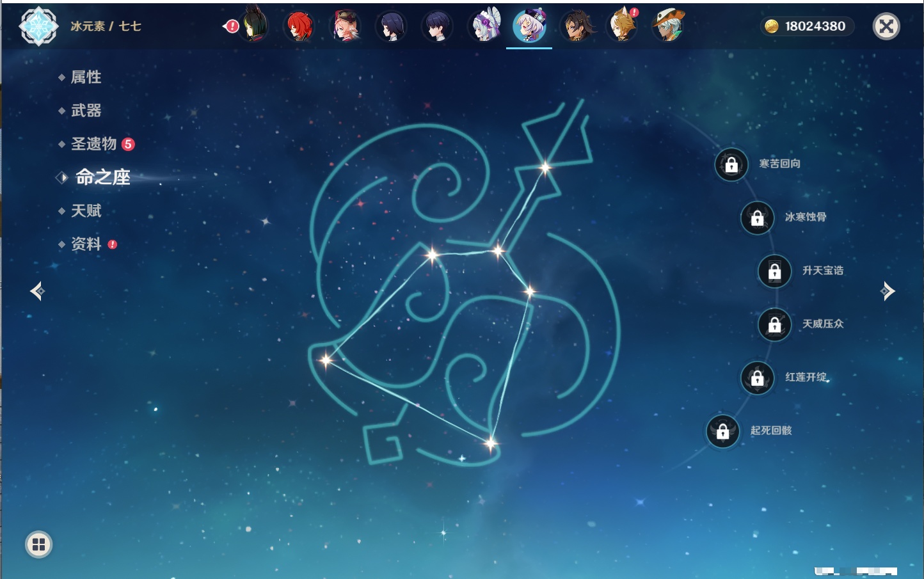The image size is (924, 579).
Task: Open the locked 天威压众 constellation node
Action: (775, 324)
